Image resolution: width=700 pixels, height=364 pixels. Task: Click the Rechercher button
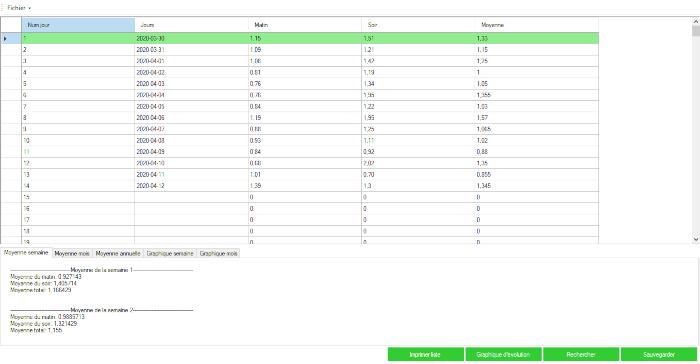click(581, 355)
